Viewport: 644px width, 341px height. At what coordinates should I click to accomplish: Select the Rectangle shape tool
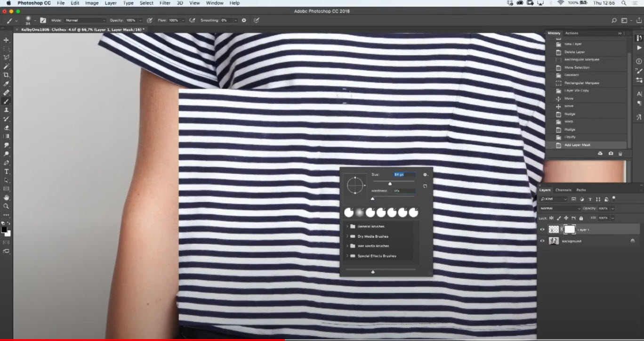coord(6,188)
